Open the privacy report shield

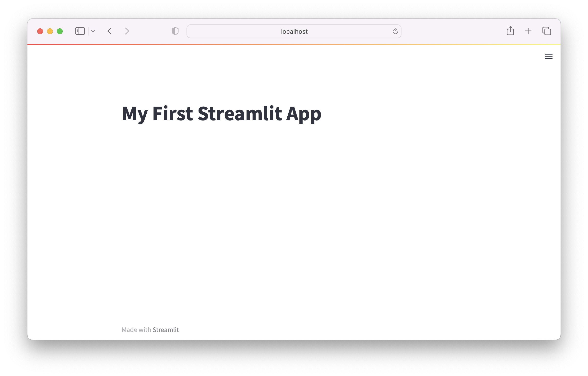[175, 31]
